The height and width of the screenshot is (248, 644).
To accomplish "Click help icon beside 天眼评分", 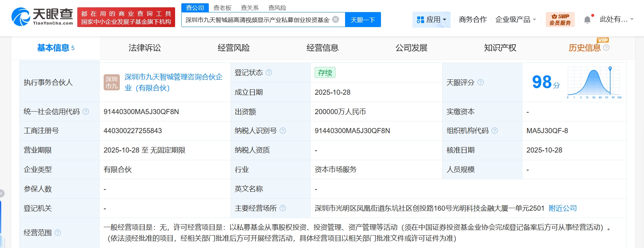I will [x=481, y=82].
